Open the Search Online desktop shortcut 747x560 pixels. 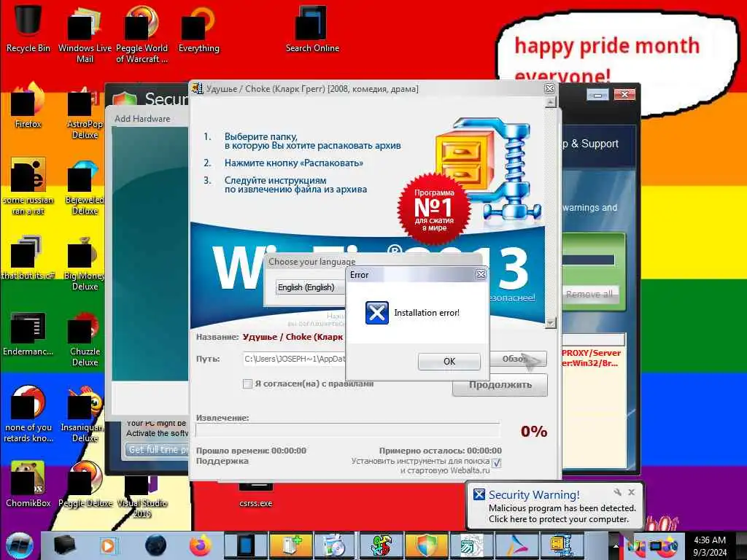coord(312,28)
